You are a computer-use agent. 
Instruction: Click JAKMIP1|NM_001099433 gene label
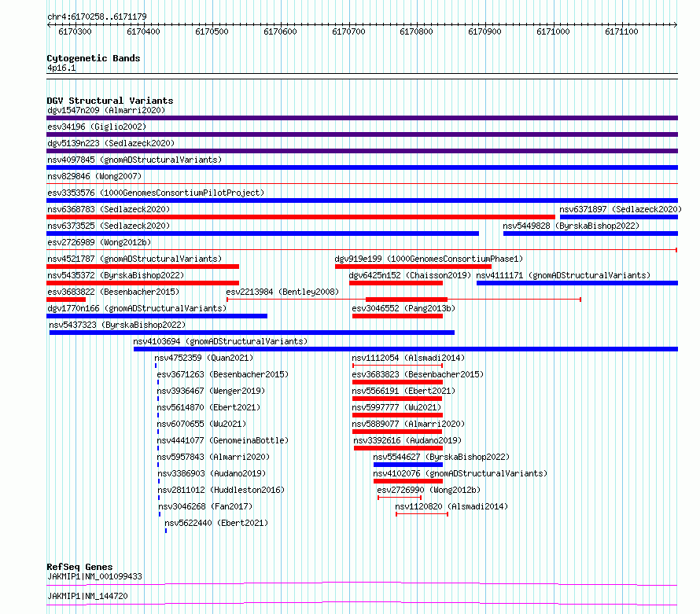pyautogui.click(x=94, y=576)
